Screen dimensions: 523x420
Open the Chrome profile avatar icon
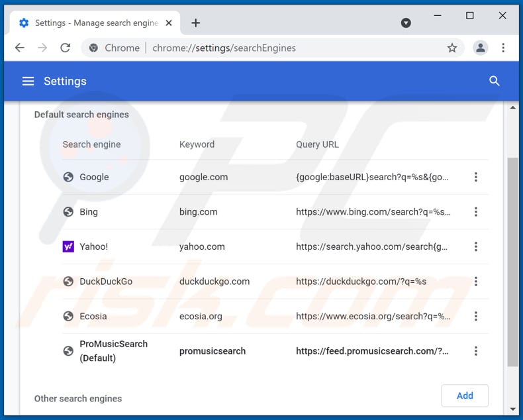[480, 48]
